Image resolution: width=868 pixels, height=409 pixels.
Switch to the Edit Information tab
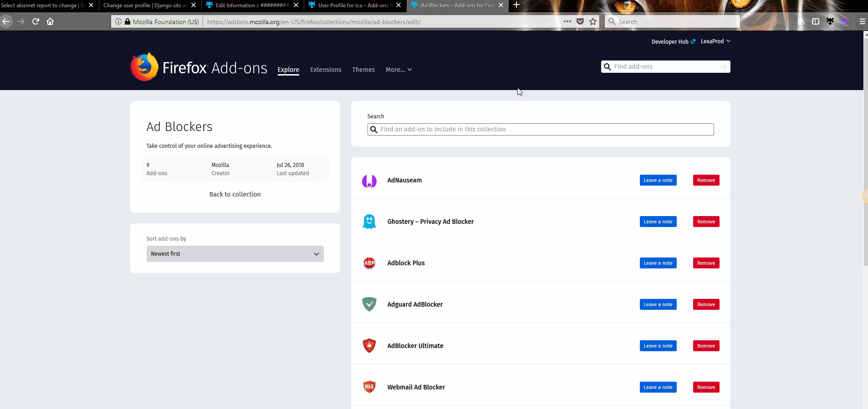[252, 5]
